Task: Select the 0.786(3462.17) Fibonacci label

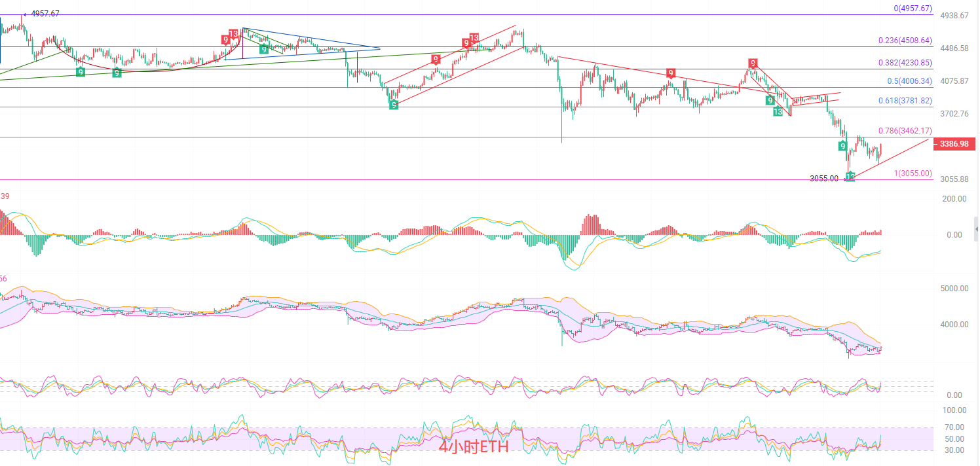Action: point(905,131)
